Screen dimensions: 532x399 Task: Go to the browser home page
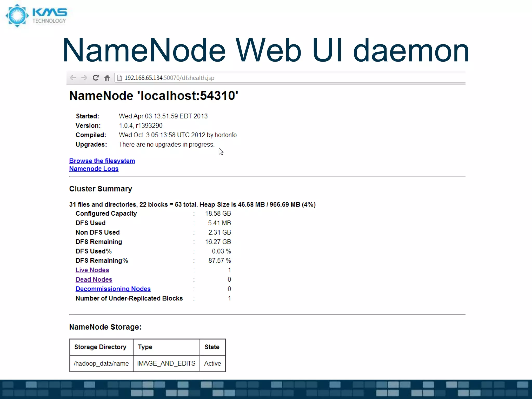[x=107, y=78]
